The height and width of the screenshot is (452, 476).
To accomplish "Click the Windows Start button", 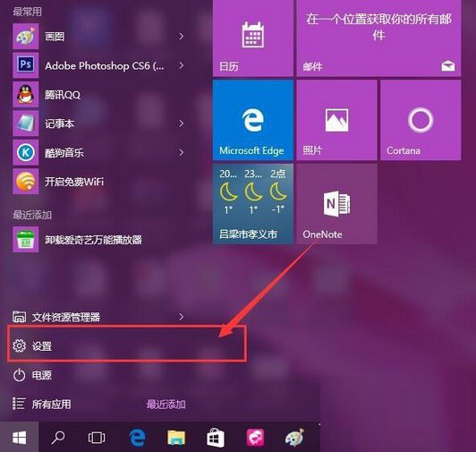I will (20, 438).
